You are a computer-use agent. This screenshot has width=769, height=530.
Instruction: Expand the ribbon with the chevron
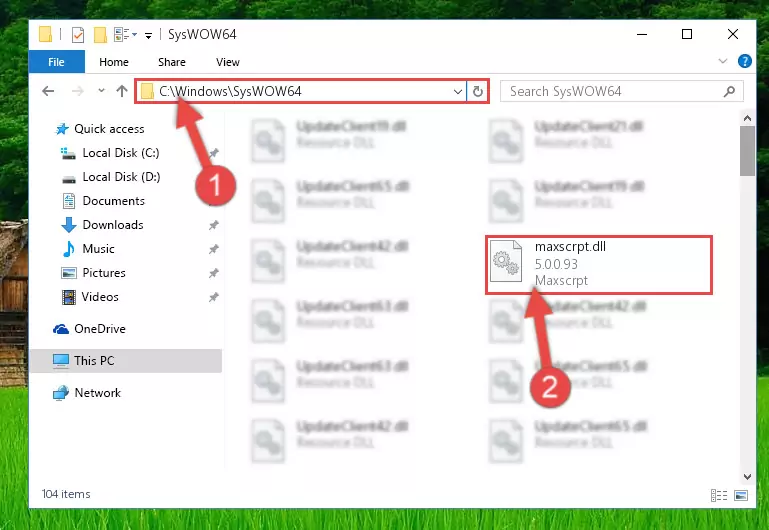(x=722, y=61)
